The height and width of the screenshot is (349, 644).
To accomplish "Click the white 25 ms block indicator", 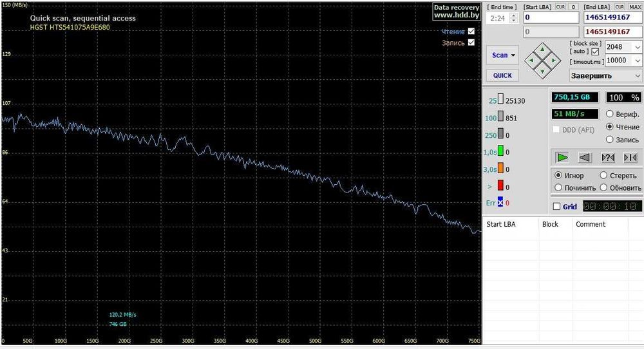I will point(500,99).
